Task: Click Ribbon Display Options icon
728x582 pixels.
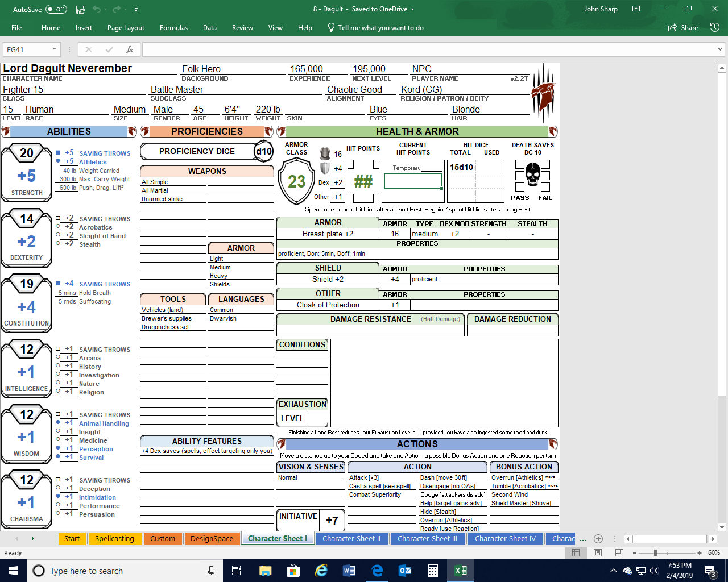Action: click(x=636, y=9)
